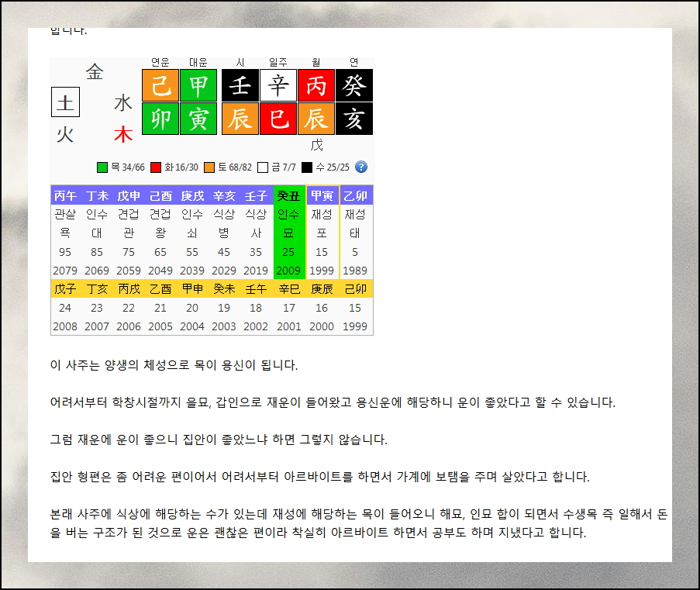This screenshot has width=700, height=590.
Task: Select the 己酉 daeun column header
Action: pos(160,195)
